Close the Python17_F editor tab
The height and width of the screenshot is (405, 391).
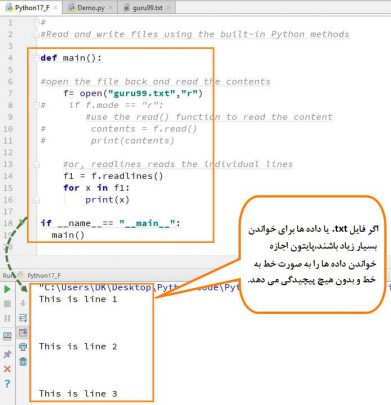click(55, 8)
